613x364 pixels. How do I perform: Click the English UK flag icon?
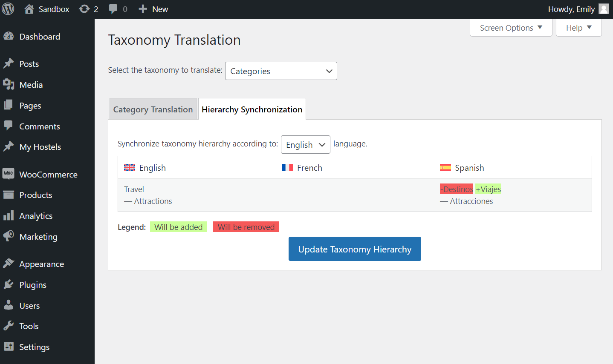[130, 168]
